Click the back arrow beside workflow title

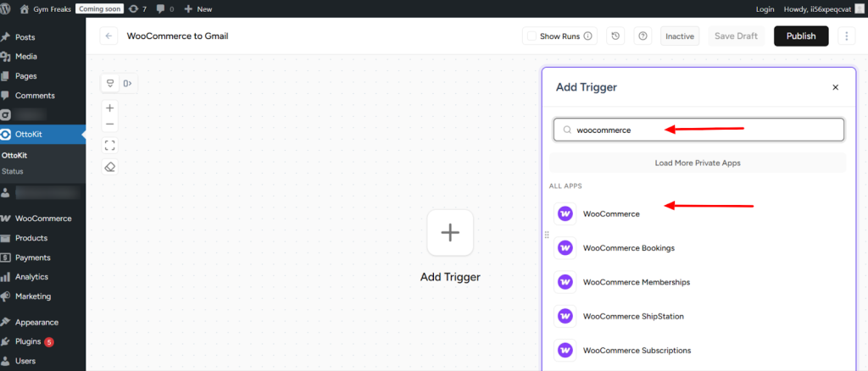pos(108,36)
